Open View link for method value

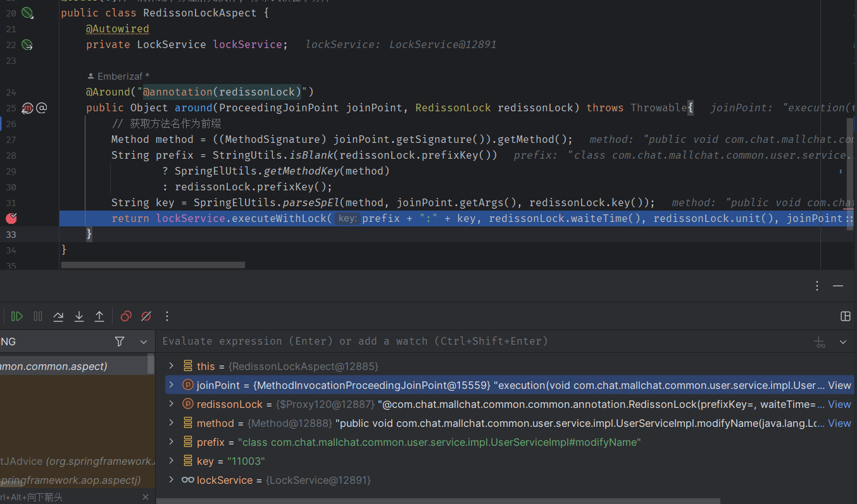coord(839,423)
